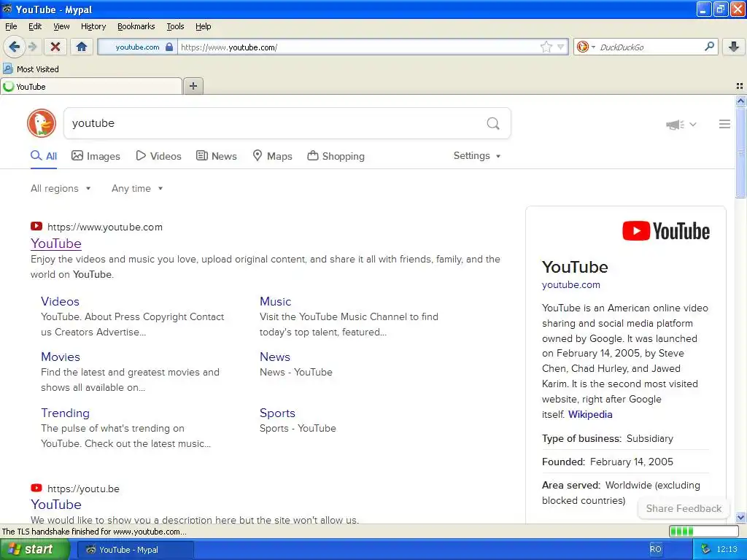Open the search engine selector DuckDuckGo icon
The image size is (747, 560).
(582, 47)
